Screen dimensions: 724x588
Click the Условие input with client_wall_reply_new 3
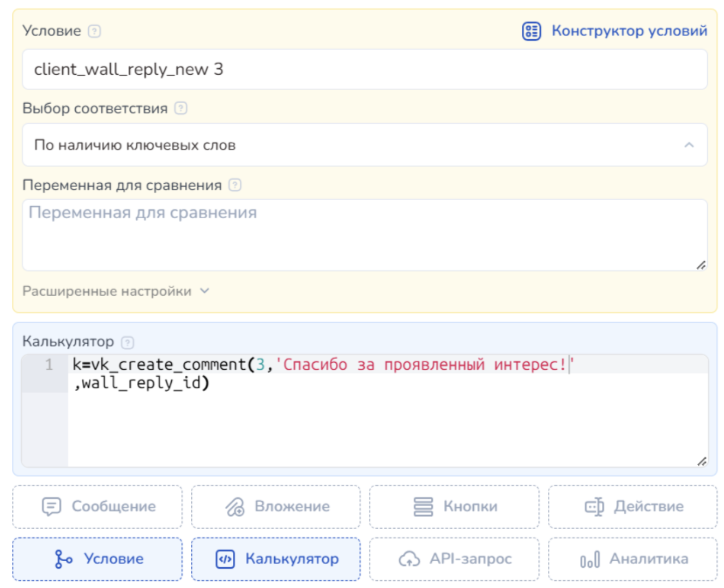pyautogui.click(x=364, y=69)
